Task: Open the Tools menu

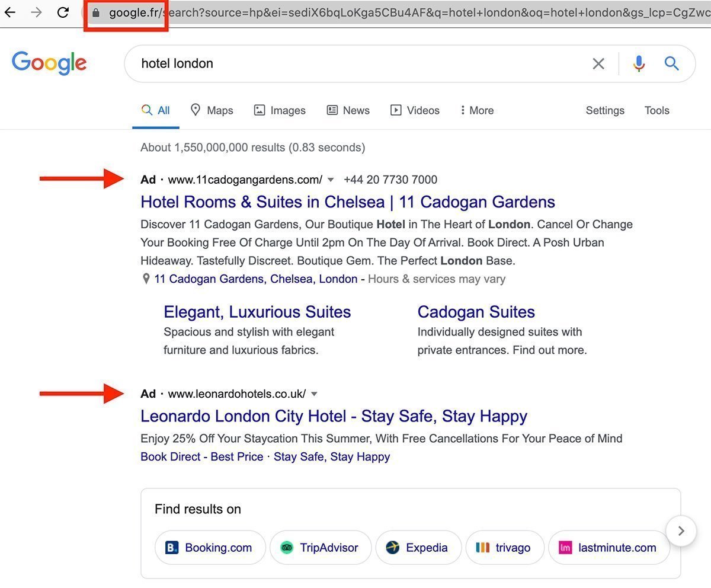Action: click(657, 110)
